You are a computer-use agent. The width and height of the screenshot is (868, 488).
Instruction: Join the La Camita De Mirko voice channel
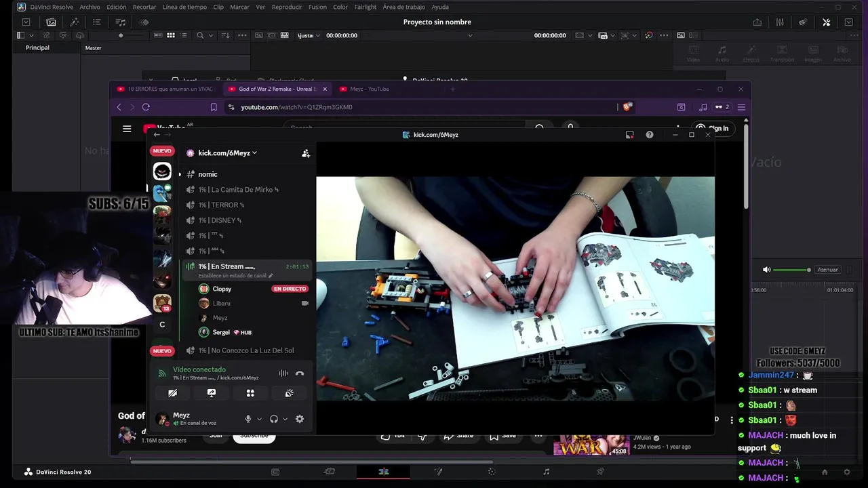pyautogui.click(x=245, y=190)
